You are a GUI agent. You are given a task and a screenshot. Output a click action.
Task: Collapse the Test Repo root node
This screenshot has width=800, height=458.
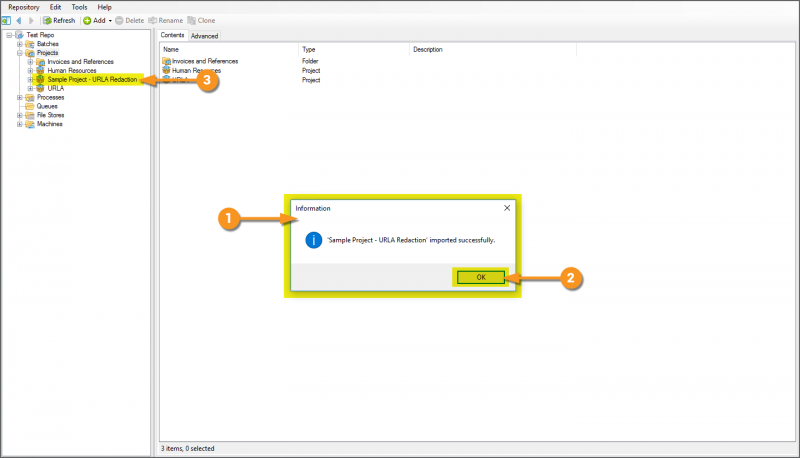(x=9, y=35)
